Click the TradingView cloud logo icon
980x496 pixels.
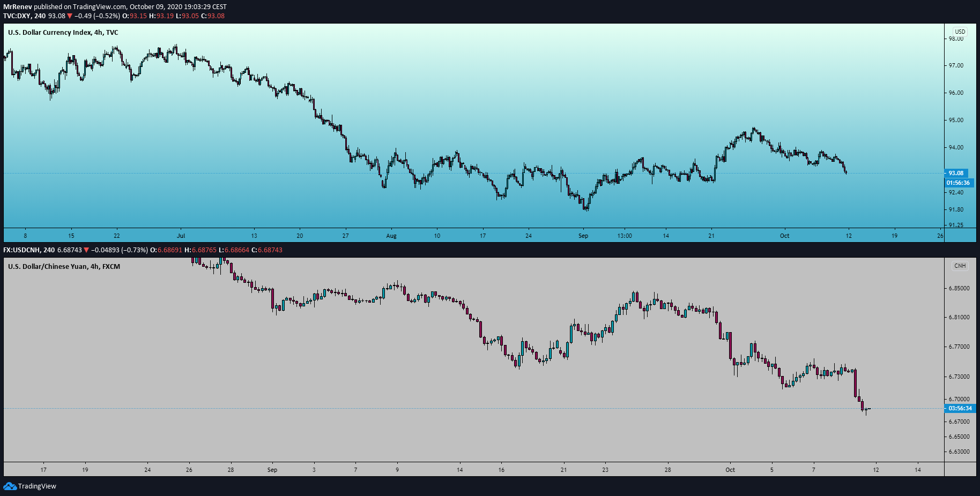(x=10, y=486)
